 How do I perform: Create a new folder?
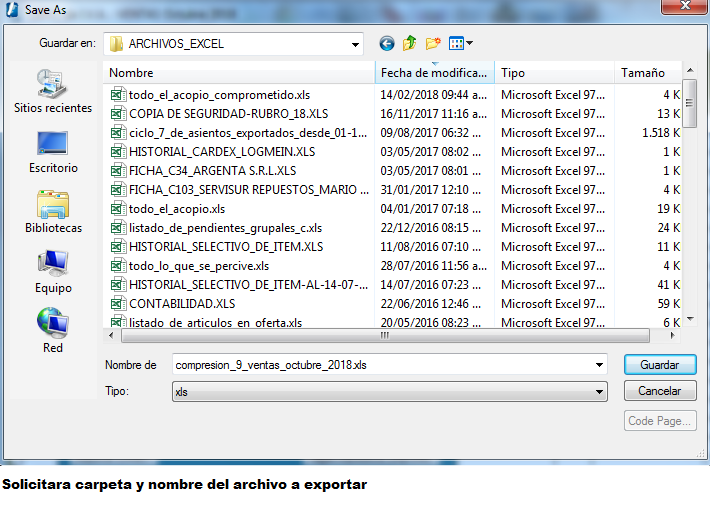(433, 43)
